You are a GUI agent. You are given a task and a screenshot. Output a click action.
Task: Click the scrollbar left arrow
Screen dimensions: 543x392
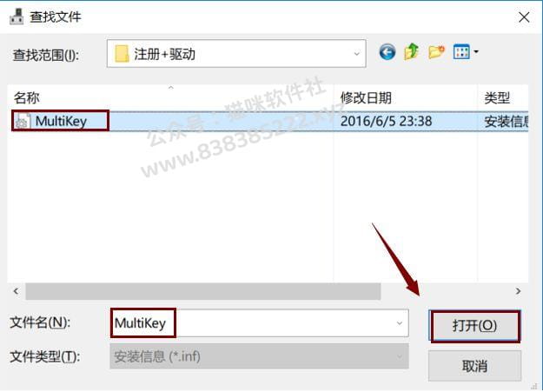click(16, 291)
